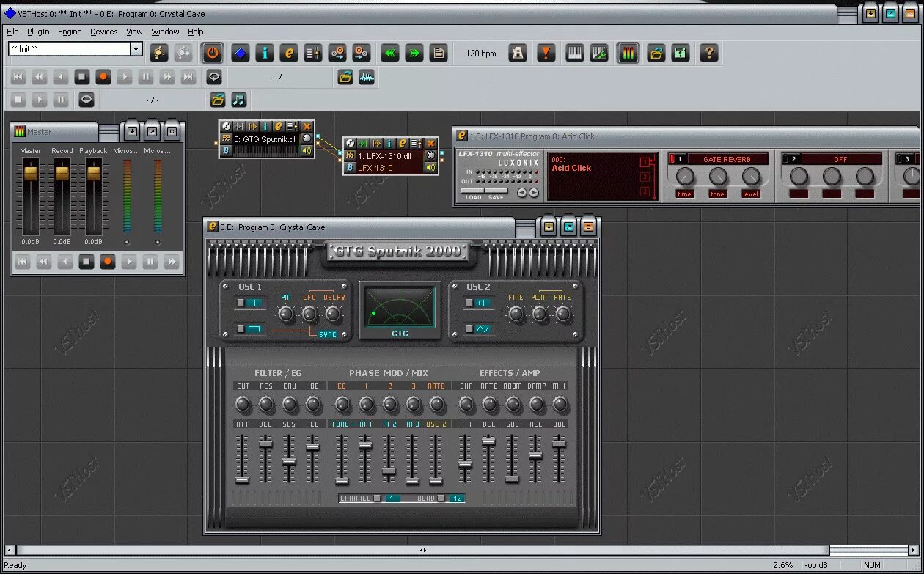Screen dimensions: 924x574
Task: Open the Devices menu
Action: (x=103, y=32)
